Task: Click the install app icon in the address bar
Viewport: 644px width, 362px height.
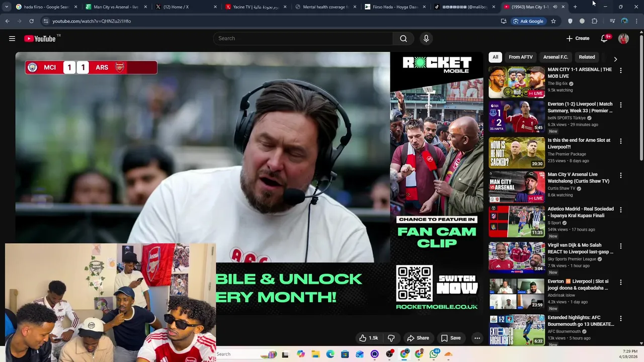Action: [504, 21]
